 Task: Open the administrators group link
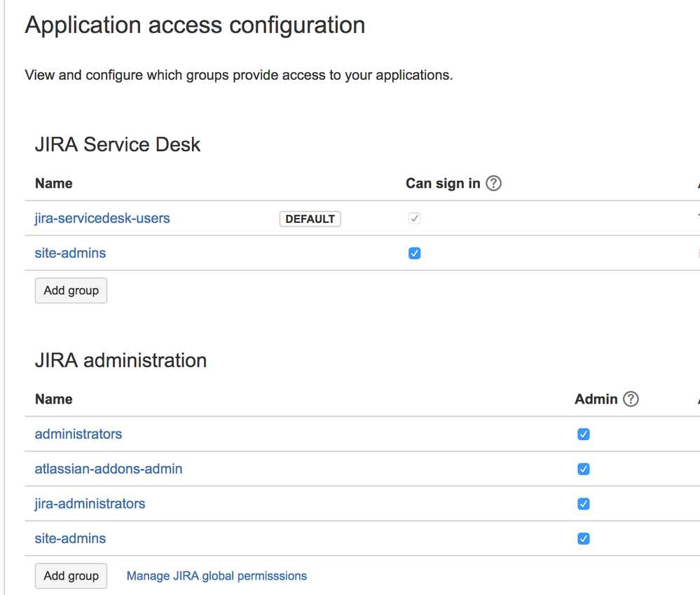tap(78, 434)
